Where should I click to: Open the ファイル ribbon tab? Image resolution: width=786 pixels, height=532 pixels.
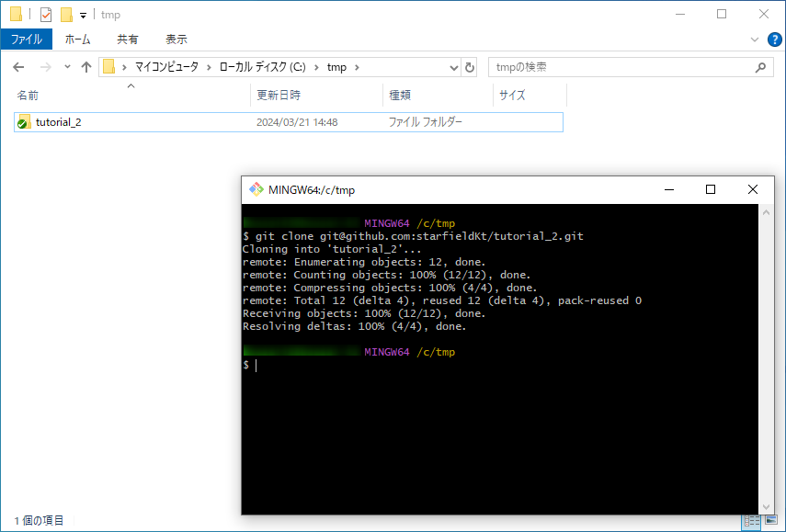26,40
